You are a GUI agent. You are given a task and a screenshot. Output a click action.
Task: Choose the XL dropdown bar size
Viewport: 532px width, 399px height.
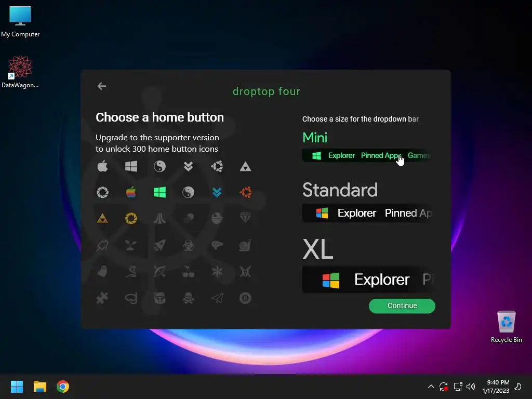click(317, 249)
